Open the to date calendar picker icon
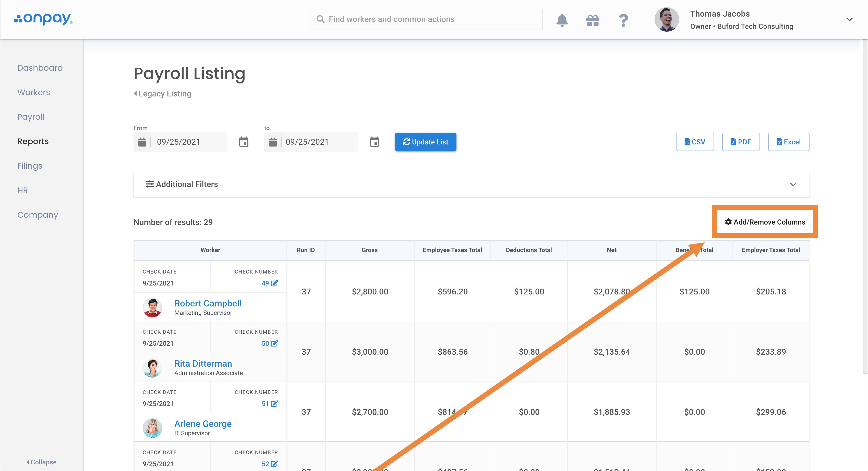This screenshot has height=471, width=868. [374, 142]
